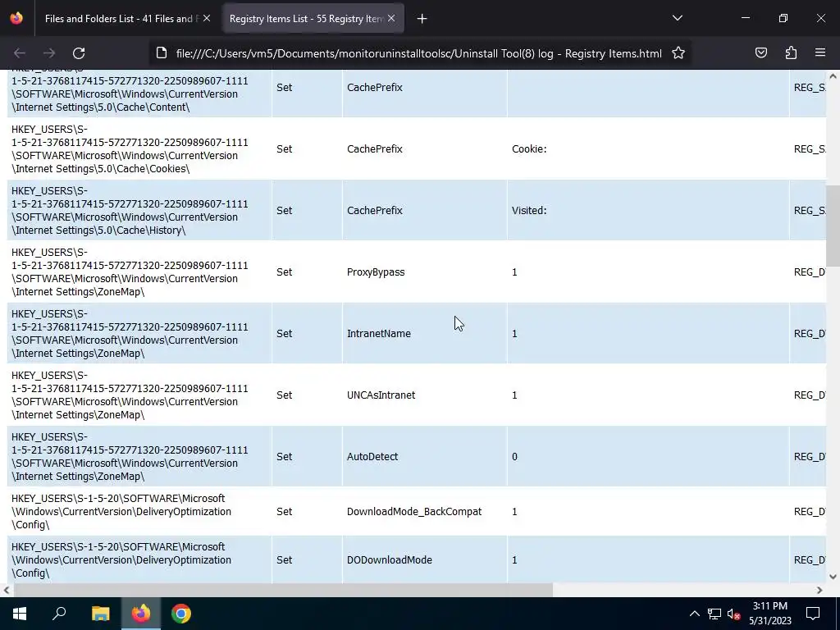
Task: Click the vertical scrollbar thumb
Action: point(833,225)
